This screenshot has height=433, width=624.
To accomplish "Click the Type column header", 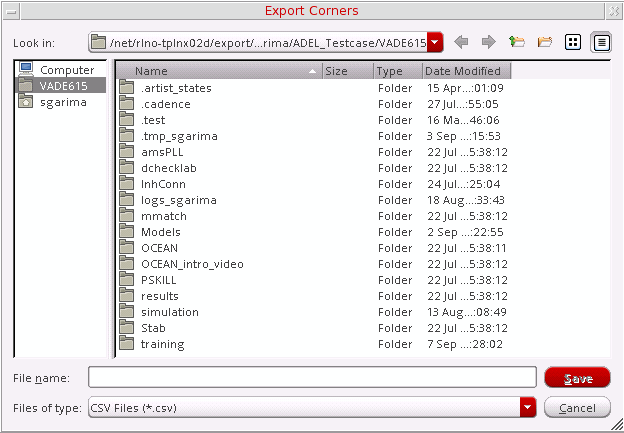I will tap(398, 71).
